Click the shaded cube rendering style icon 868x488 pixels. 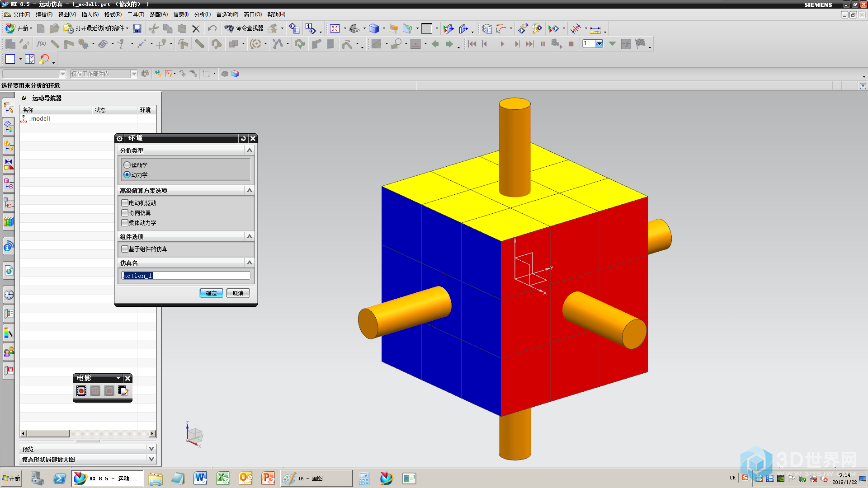coord(373,28)
